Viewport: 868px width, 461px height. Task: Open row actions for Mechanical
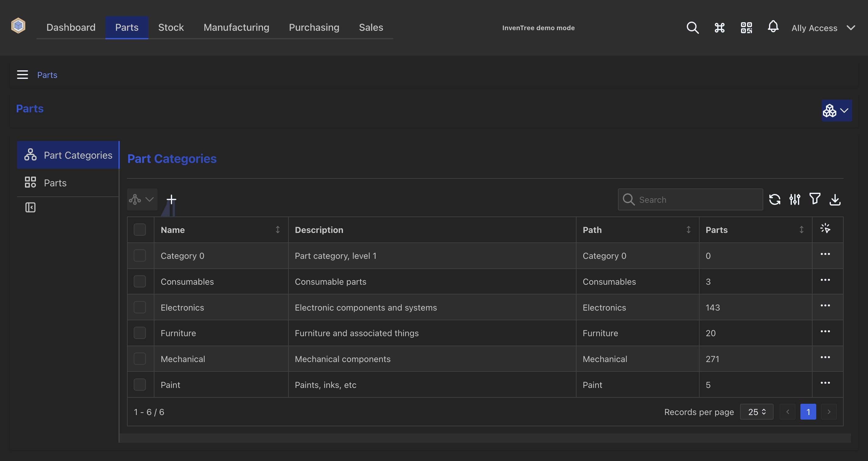[x=825, y=357]
